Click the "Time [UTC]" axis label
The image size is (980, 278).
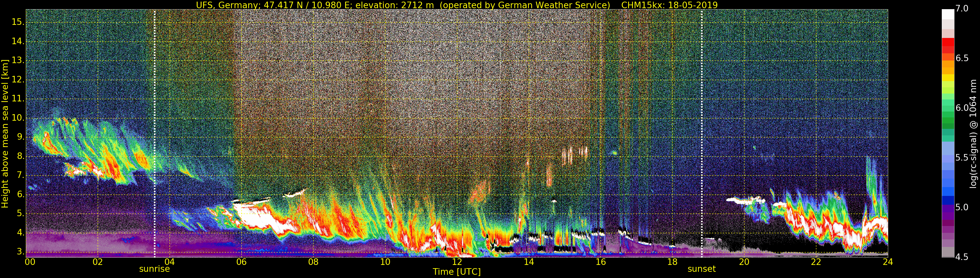(x=457, y=272)
